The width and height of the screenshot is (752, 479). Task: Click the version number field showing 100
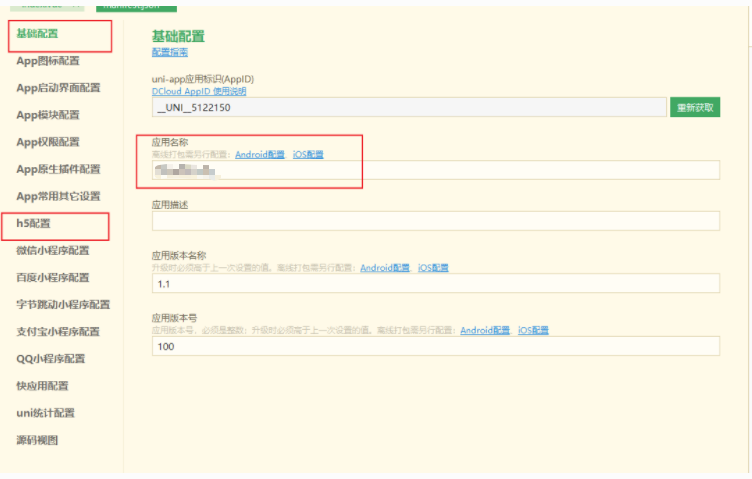(x=436, y=346)
